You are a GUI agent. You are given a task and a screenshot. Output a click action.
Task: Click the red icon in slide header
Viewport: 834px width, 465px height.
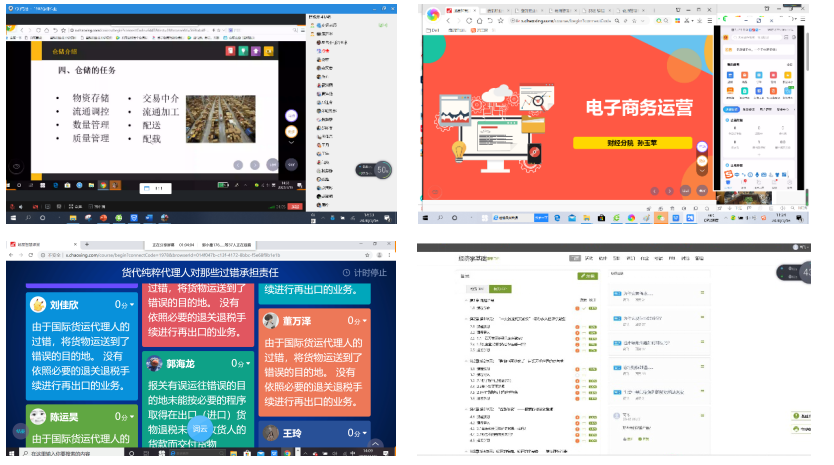tap(230, 49)
